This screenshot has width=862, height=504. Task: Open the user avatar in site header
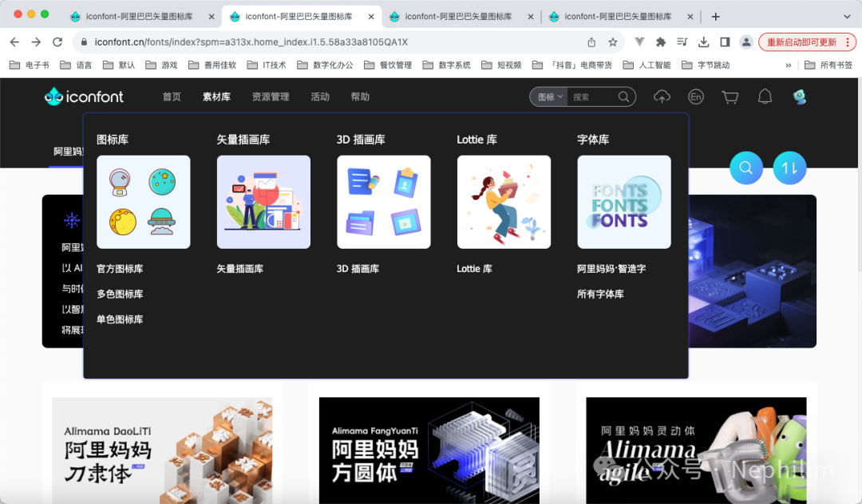click(x=800, y=96)
